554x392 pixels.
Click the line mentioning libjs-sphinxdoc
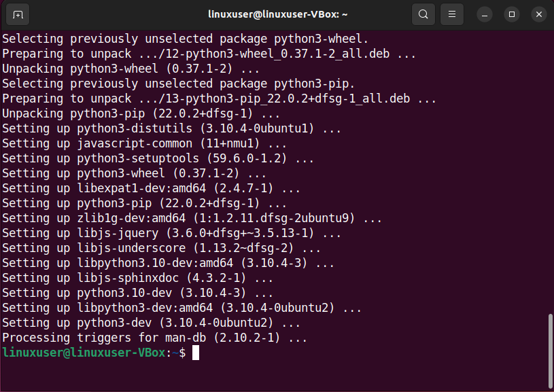pyautogui.click(x=109, y=277)
